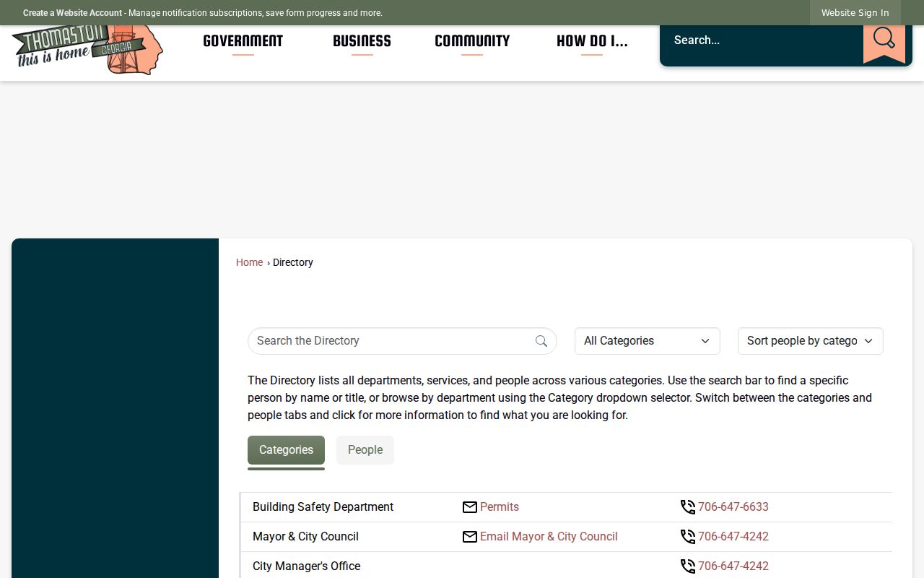The width and height of the screenshot is (924, 578).
Task: Open the How Do I... menu
Action: tap(592, 41)
